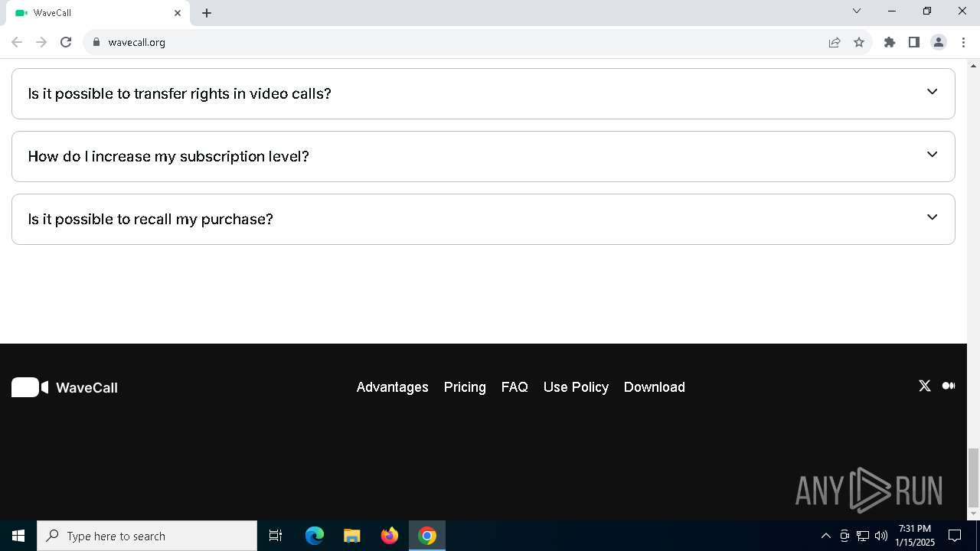Click chevron on the transfer rights FAQ row
The image size is (980, 551).
click(932, 92)
